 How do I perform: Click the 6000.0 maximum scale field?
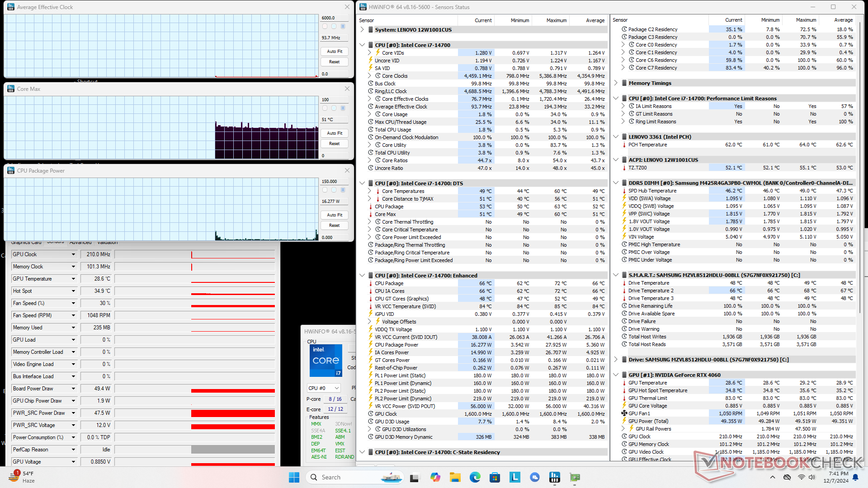click(335, 18)
